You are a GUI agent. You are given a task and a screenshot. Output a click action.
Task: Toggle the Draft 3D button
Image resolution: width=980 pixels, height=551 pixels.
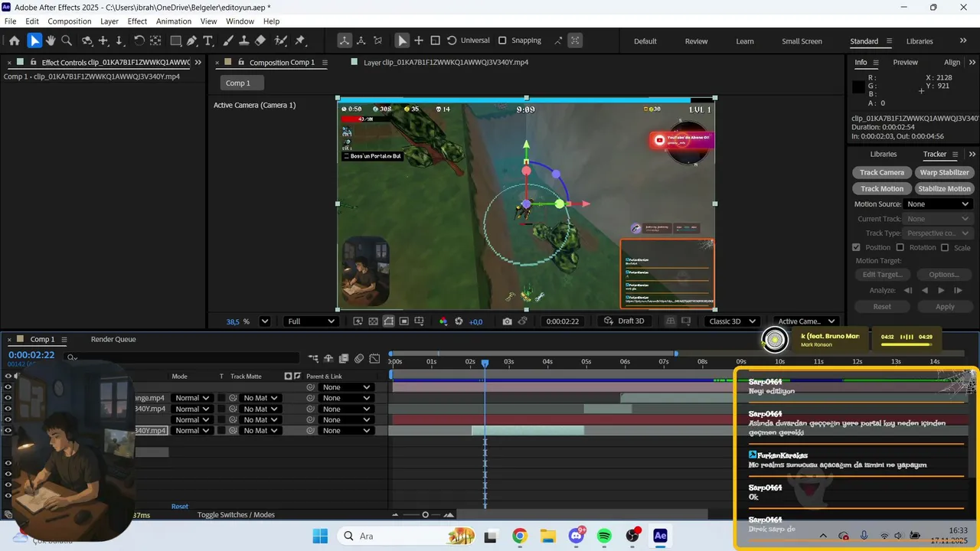(x=625, y=321)
